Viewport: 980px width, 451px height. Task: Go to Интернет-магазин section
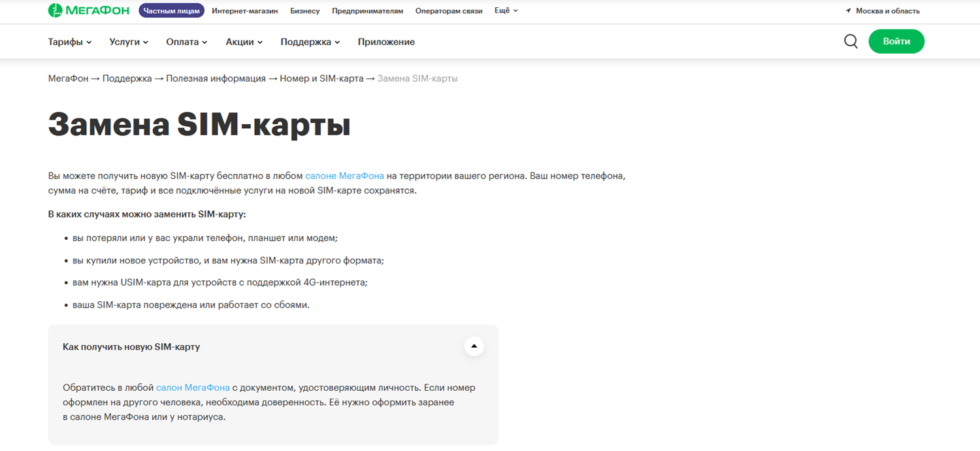[x=245, y=11]
